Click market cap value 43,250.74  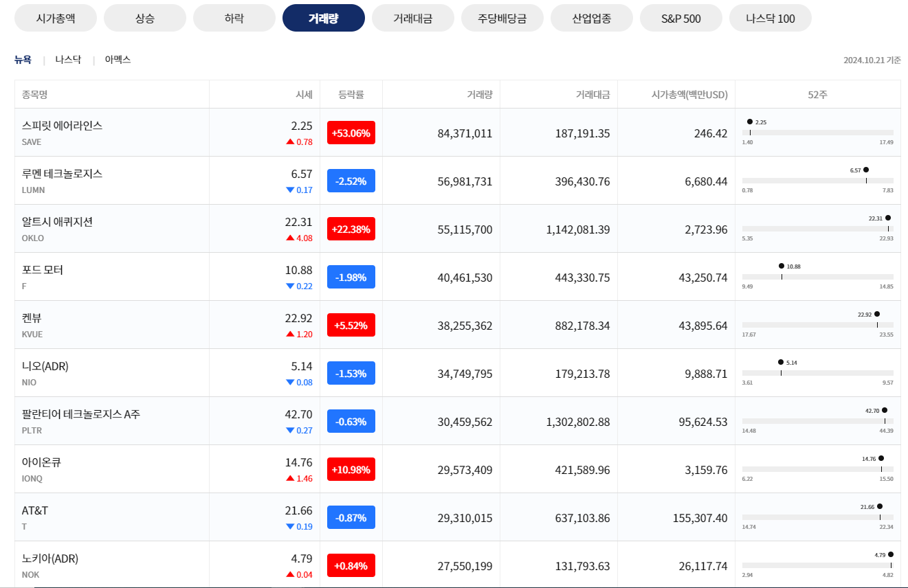(x=703, y=278)
